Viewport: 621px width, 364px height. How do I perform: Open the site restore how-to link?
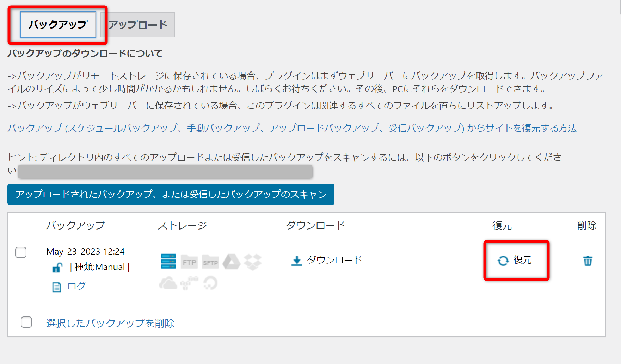tap(292, 128)
